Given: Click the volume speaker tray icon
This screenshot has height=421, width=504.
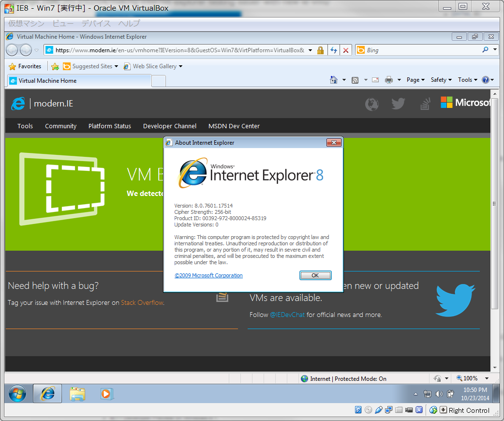Looking at the screenshot, I should (x=439, y=394).
